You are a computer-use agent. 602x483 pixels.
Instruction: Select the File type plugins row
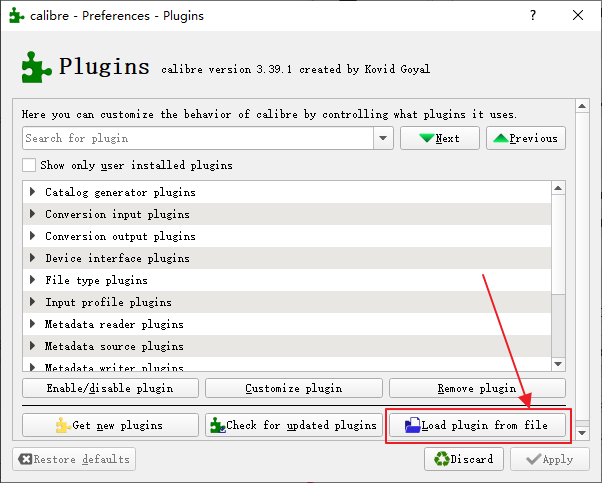pos(96,280)
